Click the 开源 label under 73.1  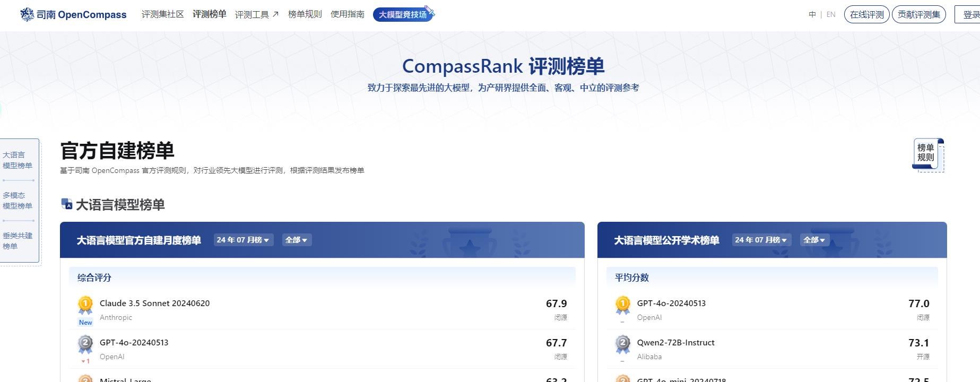(923, 357)
